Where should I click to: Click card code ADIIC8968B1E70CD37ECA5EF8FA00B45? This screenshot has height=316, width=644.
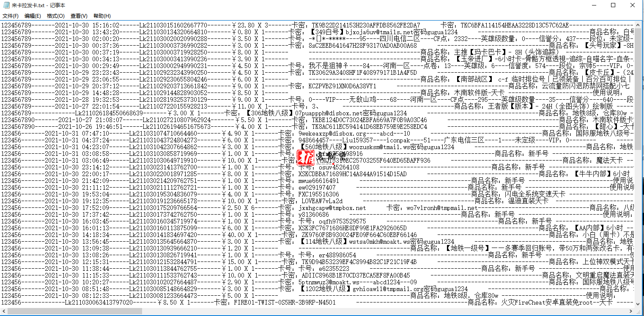click(x=356, y=275)
